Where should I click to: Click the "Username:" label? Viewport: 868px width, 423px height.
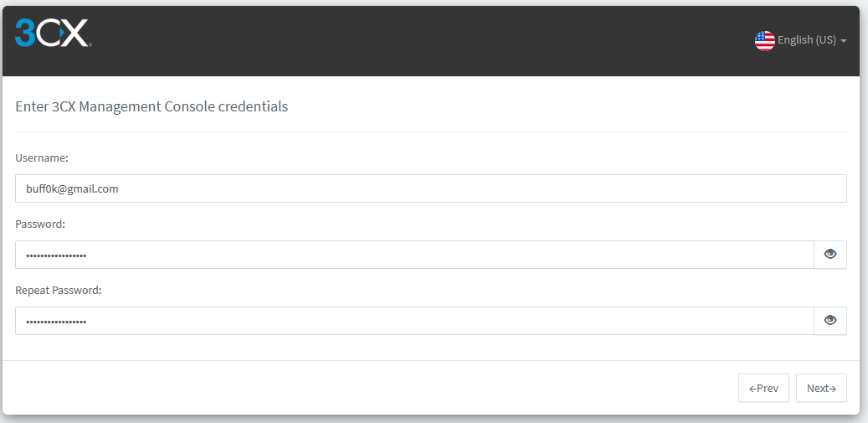(x=42, y=157)
